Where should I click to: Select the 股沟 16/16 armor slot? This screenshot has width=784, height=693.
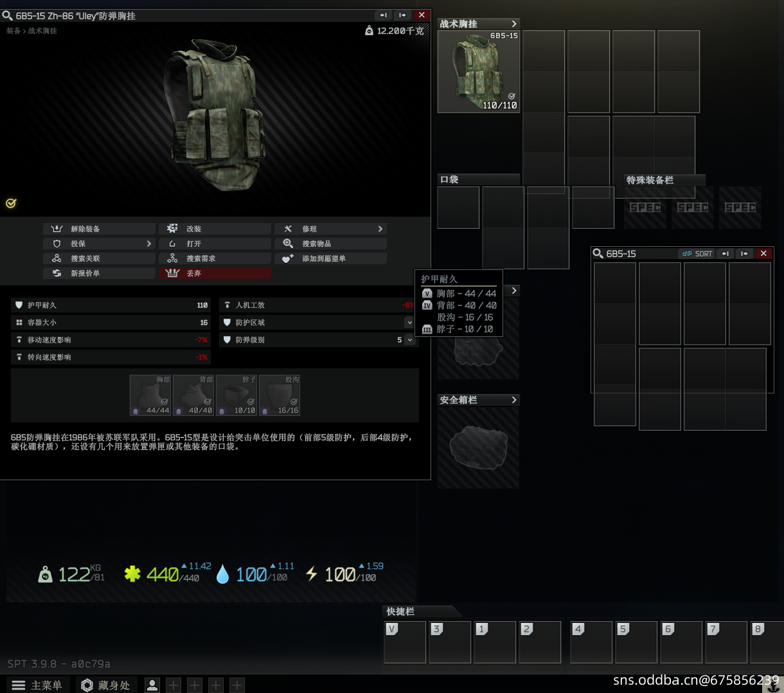point(280,395)
